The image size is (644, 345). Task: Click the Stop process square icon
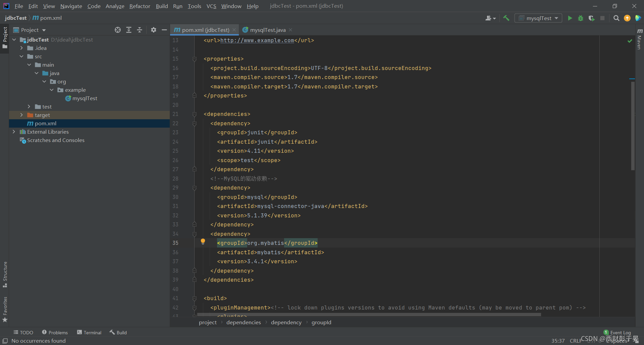coord(602,18)
